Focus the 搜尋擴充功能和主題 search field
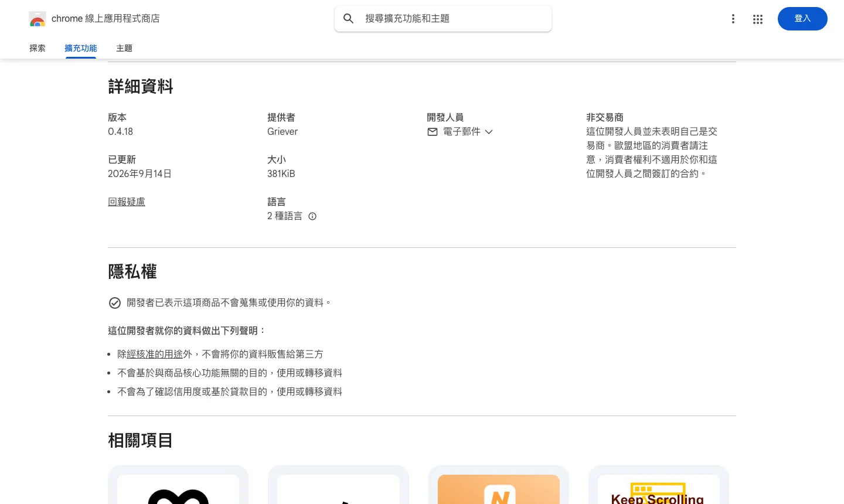The height and width of the screenshot is (504, 844). [443, 19]
